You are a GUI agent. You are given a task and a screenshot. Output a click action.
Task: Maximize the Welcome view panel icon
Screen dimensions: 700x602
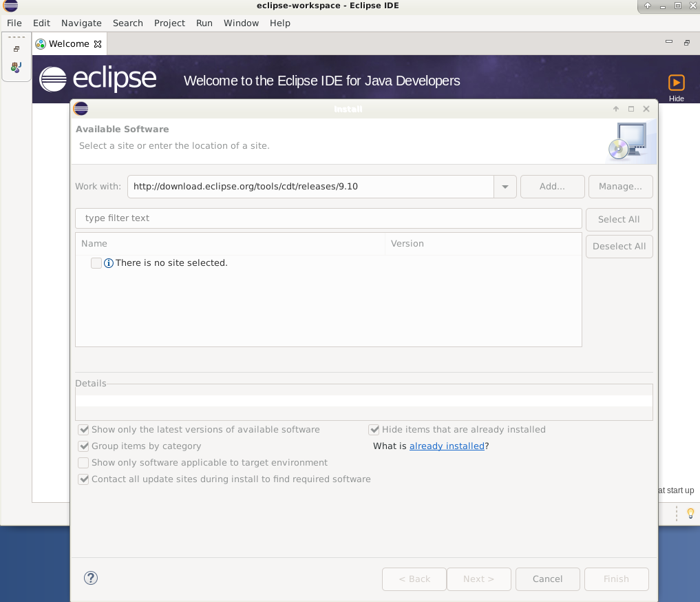click(x=687, y=43)
